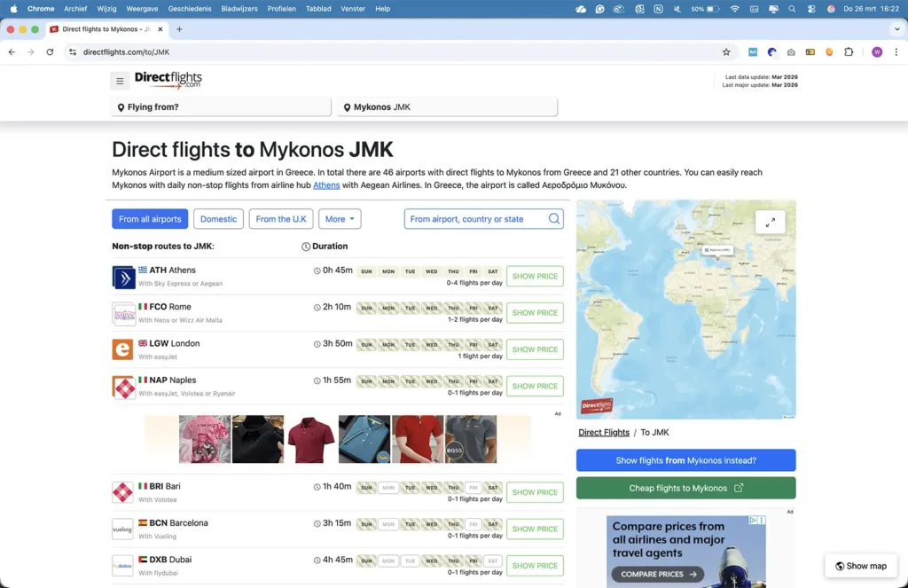The height and width of the screenshot is (588, 908).
Task: Open the hamburger menu next to the logo
Action: pos(120,81)
